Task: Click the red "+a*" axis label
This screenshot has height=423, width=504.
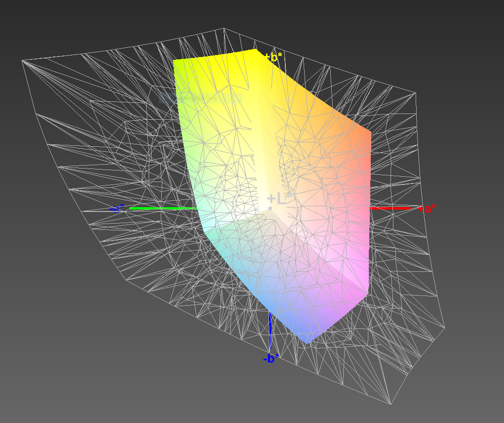Action: pos(427,209)
